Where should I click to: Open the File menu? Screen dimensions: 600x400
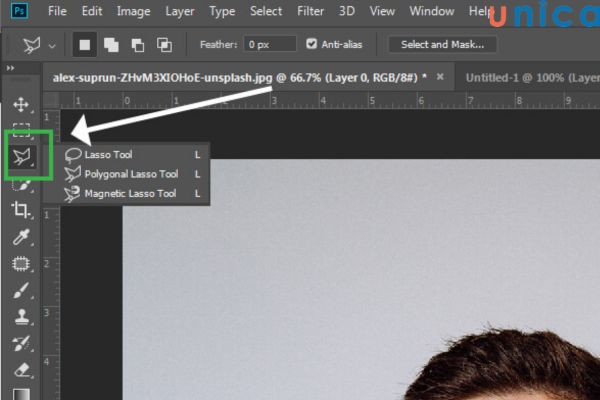click(57, 11)
